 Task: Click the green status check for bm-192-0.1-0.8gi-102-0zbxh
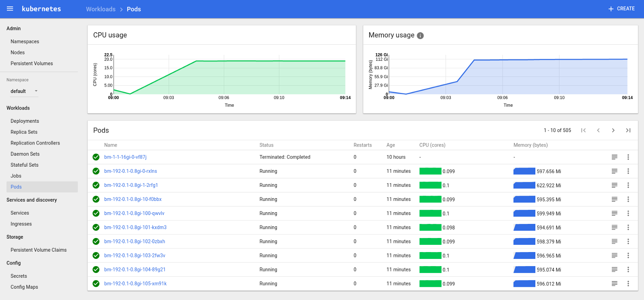tap(96, 242)
